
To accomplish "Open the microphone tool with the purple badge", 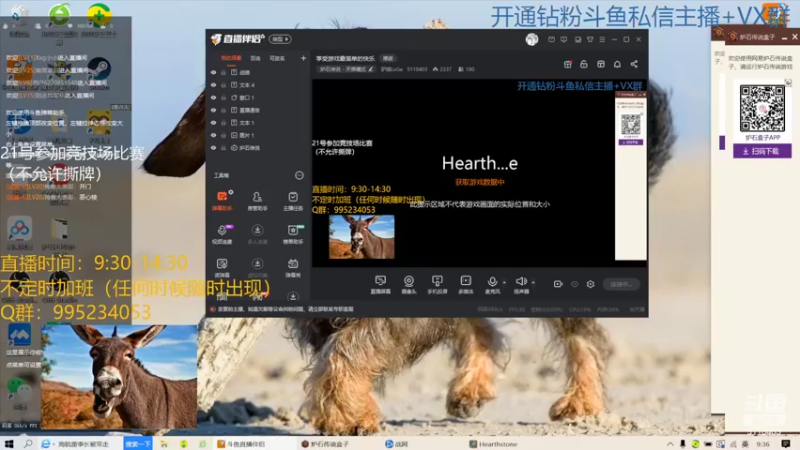I will coord(222,234).
